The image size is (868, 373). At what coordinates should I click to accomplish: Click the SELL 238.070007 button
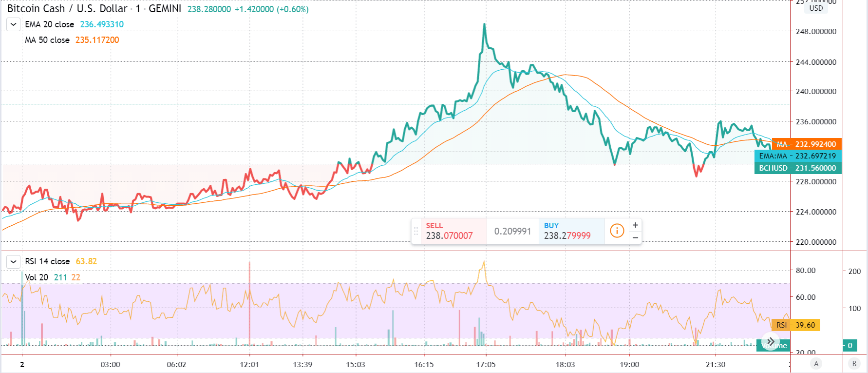pos(453,231)
